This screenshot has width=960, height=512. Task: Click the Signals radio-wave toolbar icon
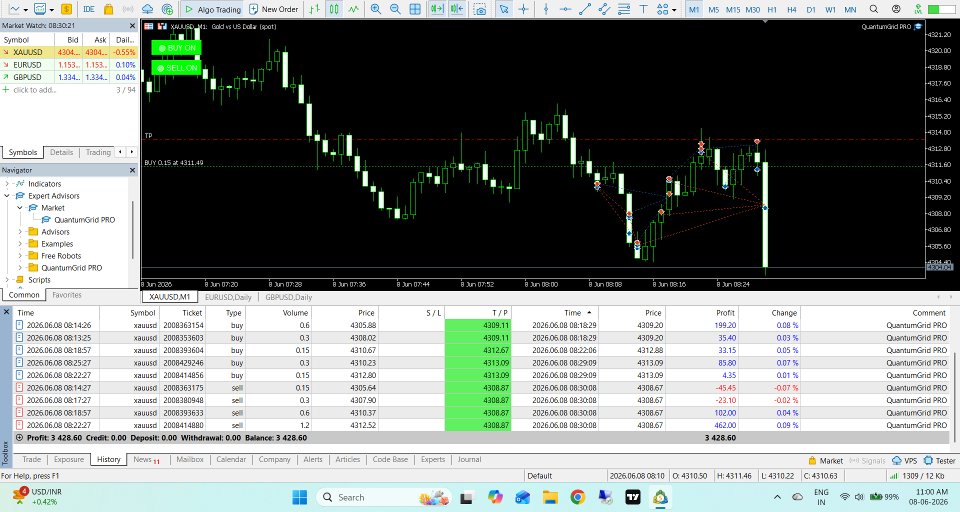click(x=128, y=9)
